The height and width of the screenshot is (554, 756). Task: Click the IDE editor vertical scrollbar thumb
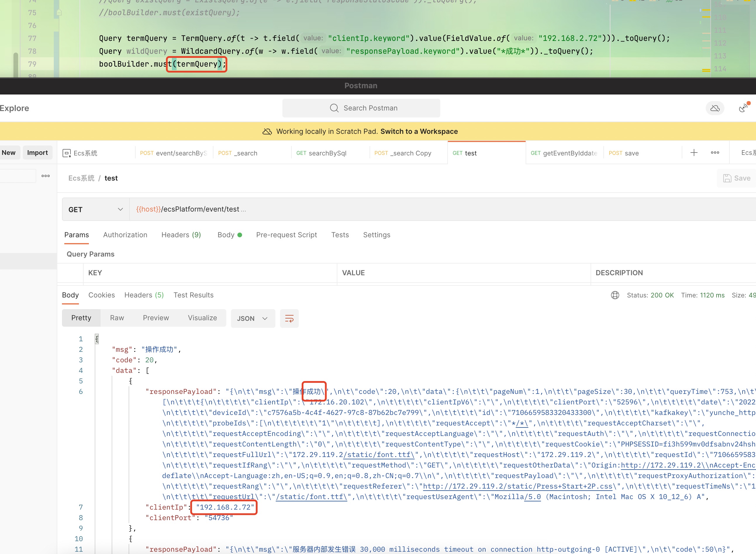pos(16,65)
